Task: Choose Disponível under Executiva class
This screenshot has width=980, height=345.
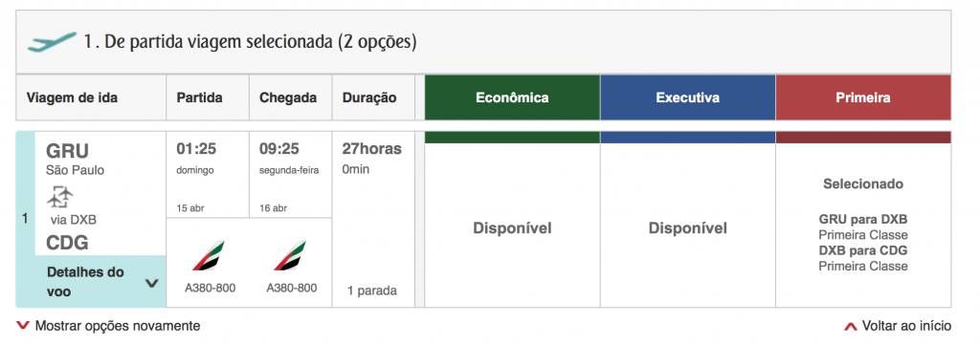Action: pos(687,228)
